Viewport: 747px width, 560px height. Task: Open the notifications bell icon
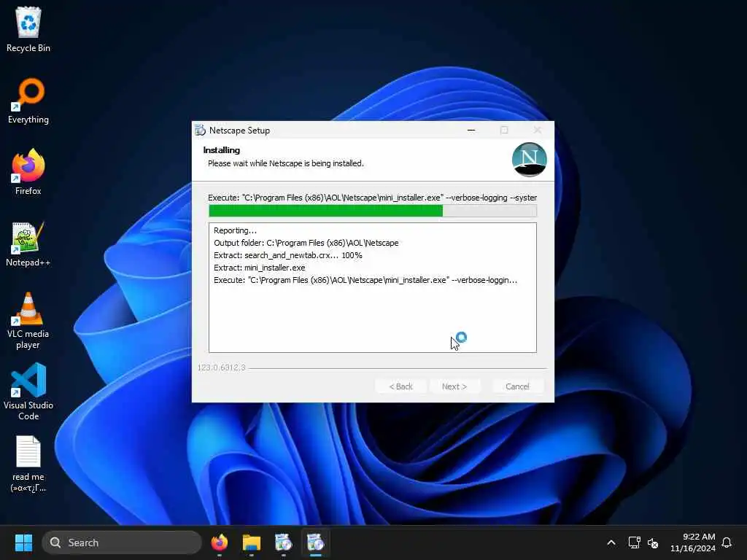(x=727, y=542)
